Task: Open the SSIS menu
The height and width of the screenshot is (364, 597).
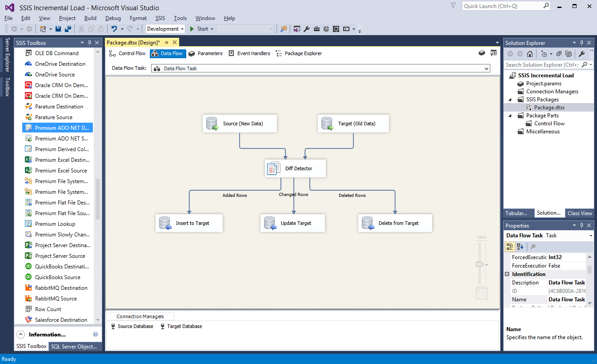Action: 160,18
